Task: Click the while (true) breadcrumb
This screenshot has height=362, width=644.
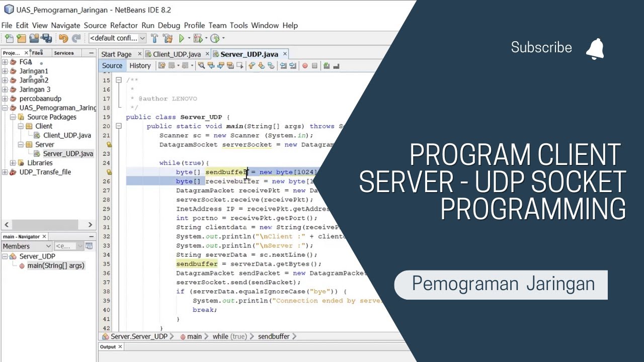Action: click(229, 336)
